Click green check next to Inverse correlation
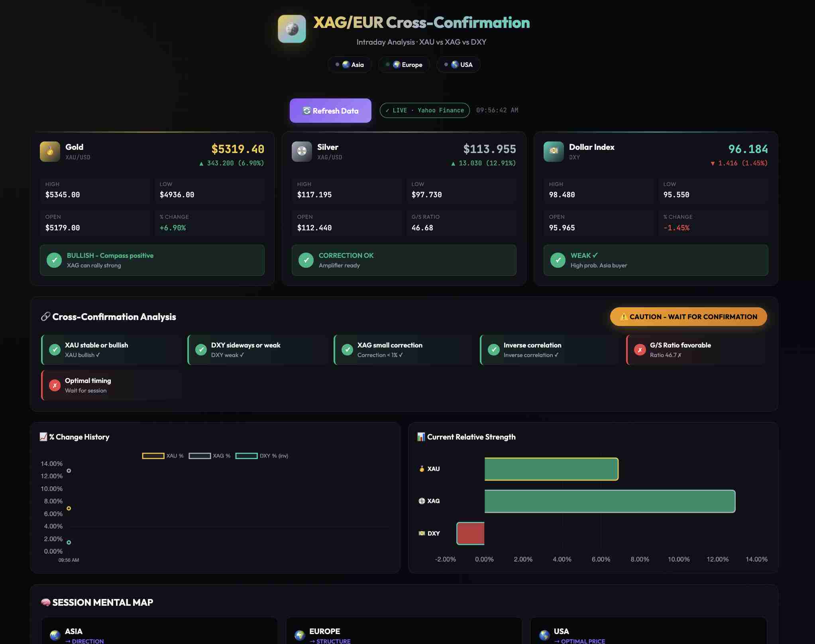The image size is (815, 644). pyautogui.click(x=493, y=350)
